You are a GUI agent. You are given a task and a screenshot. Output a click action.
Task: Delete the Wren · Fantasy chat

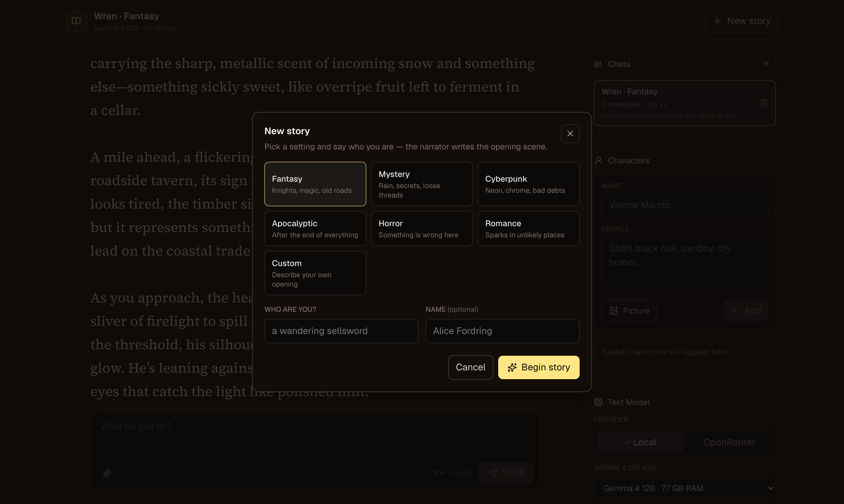tap(763, 103)
